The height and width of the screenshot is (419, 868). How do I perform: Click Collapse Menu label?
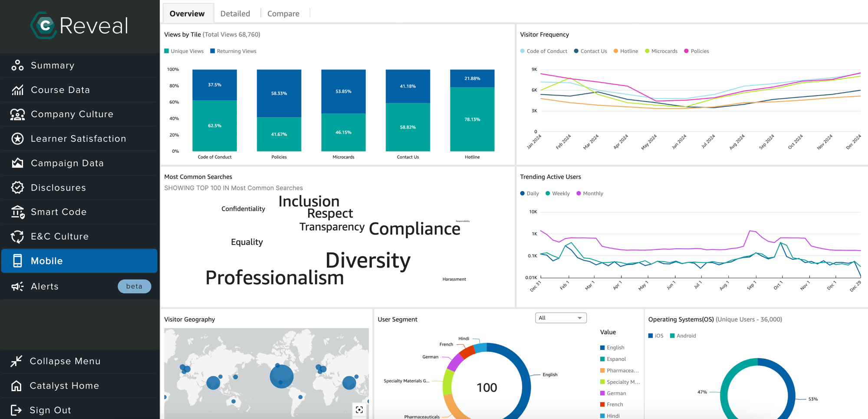click(65, 361)
